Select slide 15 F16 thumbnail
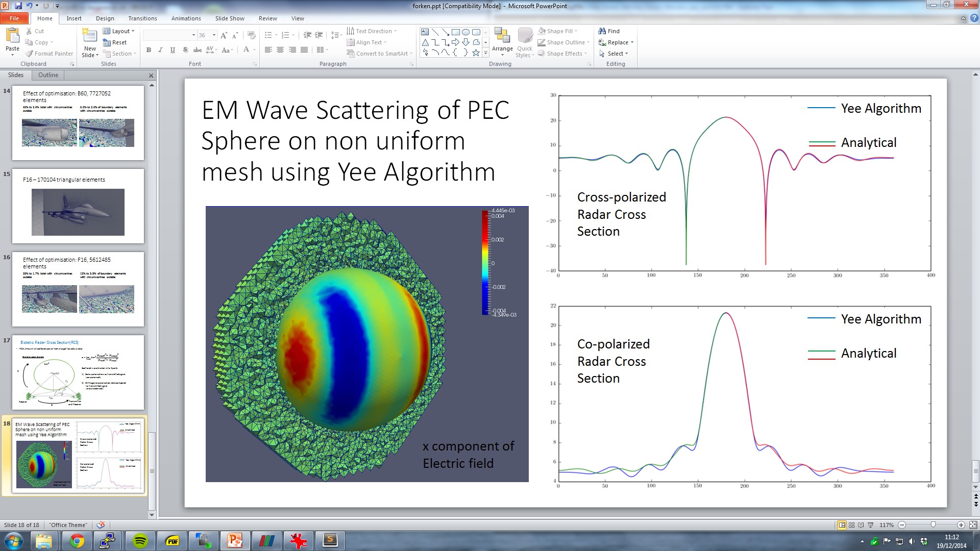 [78, 207]
